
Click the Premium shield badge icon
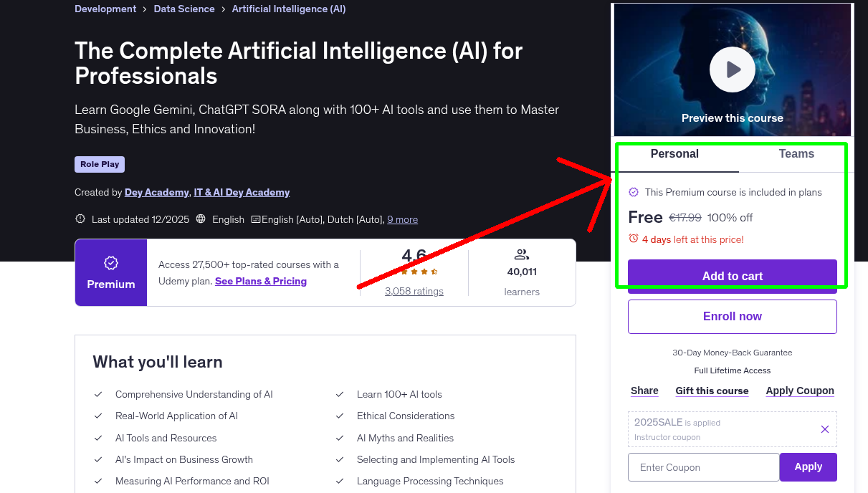click(110, 264)
